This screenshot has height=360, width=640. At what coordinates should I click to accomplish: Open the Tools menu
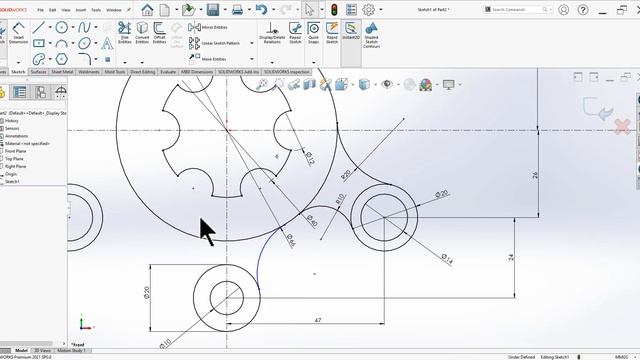coord(96,10)
